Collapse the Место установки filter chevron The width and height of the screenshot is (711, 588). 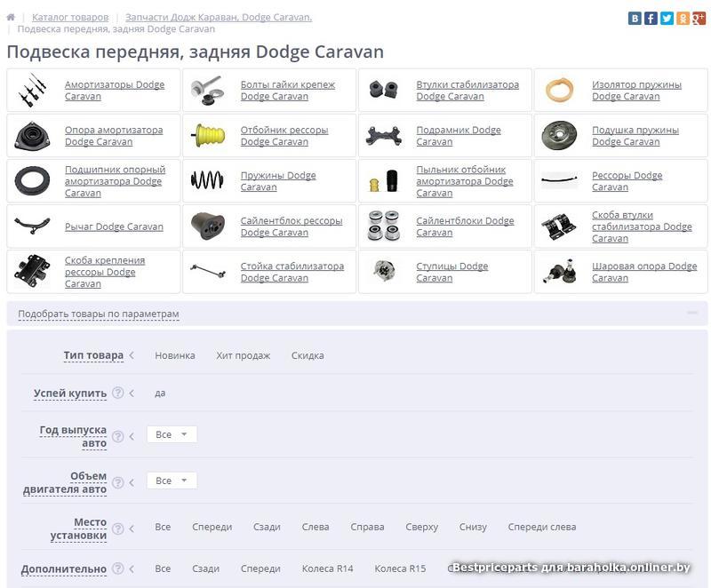(132, 528)
